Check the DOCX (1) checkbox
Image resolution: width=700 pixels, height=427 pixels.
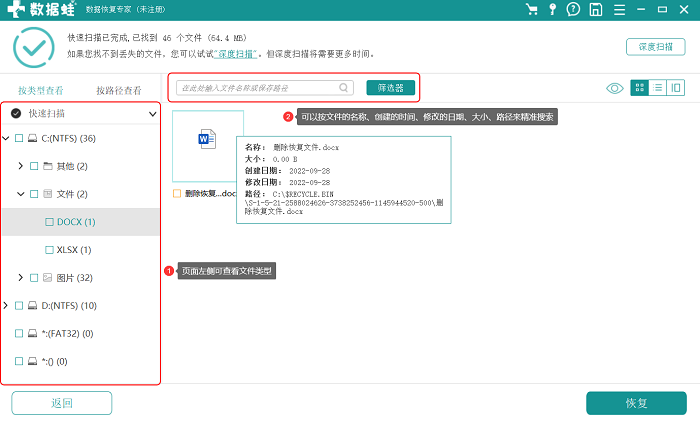(50, 222)
